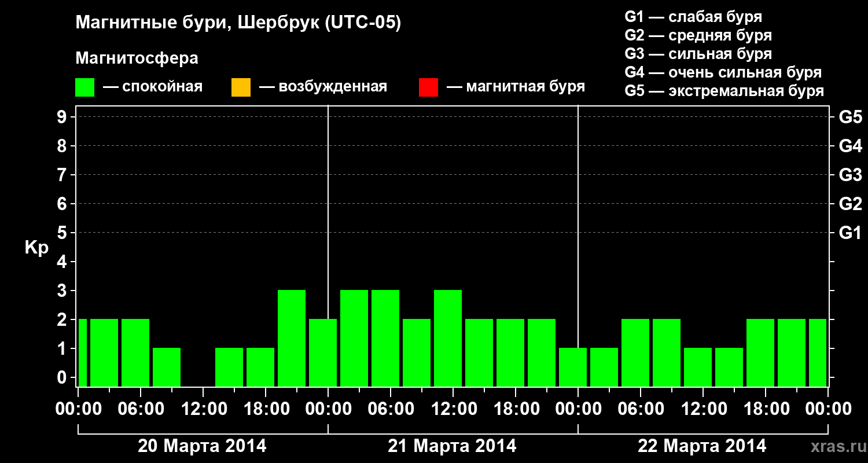This screenshot has height=463, width=868.
Task: Click the 'Магнитосфера' heading text
Action: click(x=137, y=58)
